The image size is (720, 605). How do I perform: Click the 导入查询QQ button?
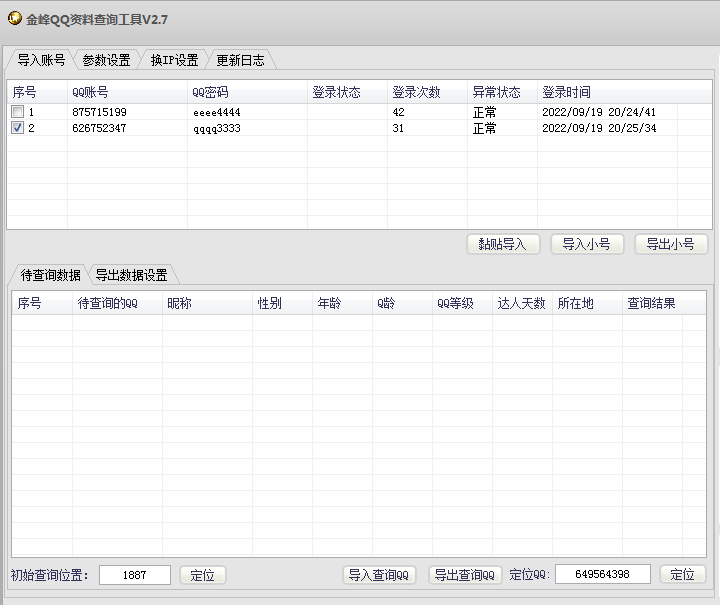coord(379,575)
